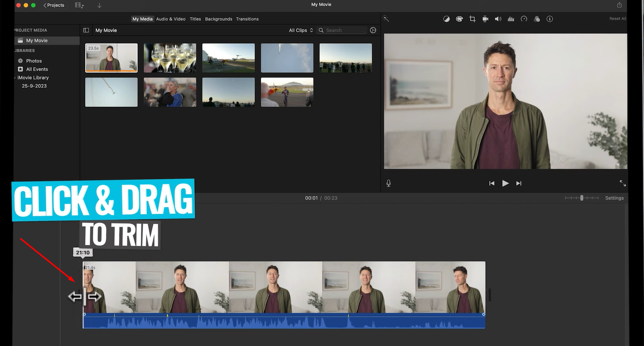The width and height of the screenshot is (644, 346).
Task: Toggle the clip filter overlapping-circles control
Action: (537, 18)
